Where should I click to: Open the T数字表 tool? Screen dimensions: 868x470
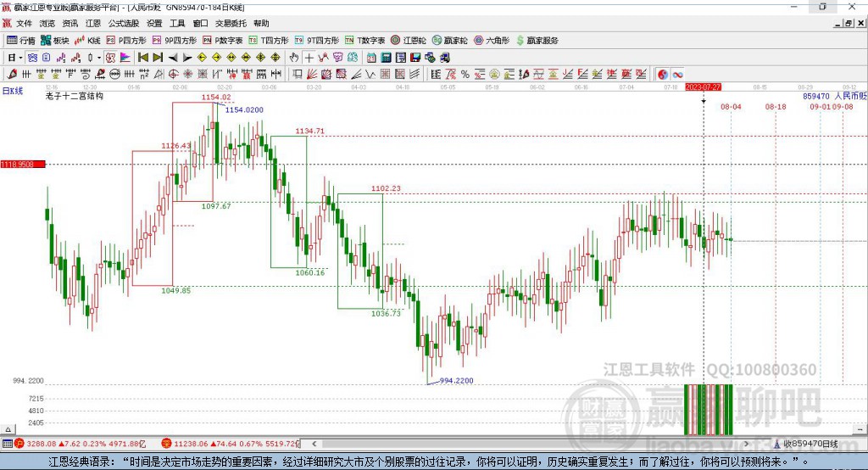pos(364,41)
